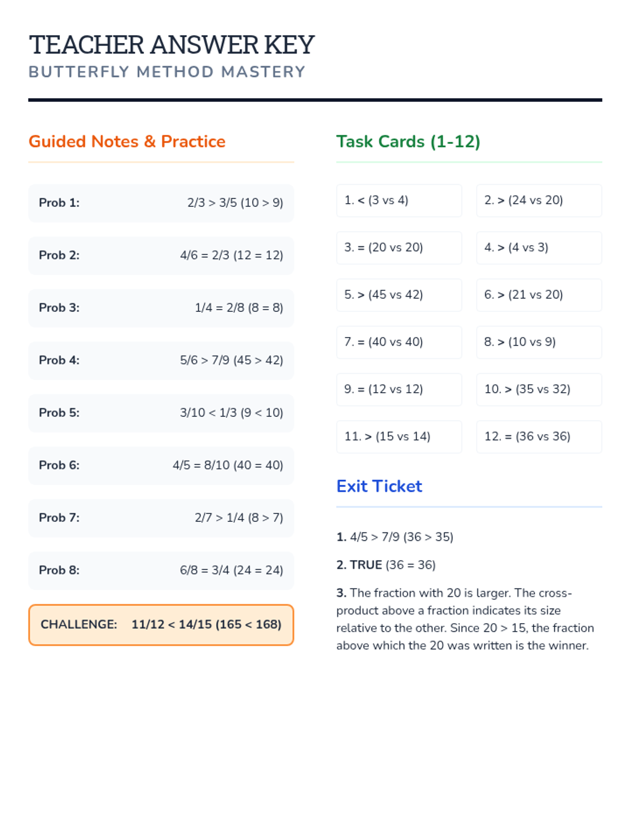Click Exit Ticket answer 1 text
630x840 pixels.
[x=395, y=537]
